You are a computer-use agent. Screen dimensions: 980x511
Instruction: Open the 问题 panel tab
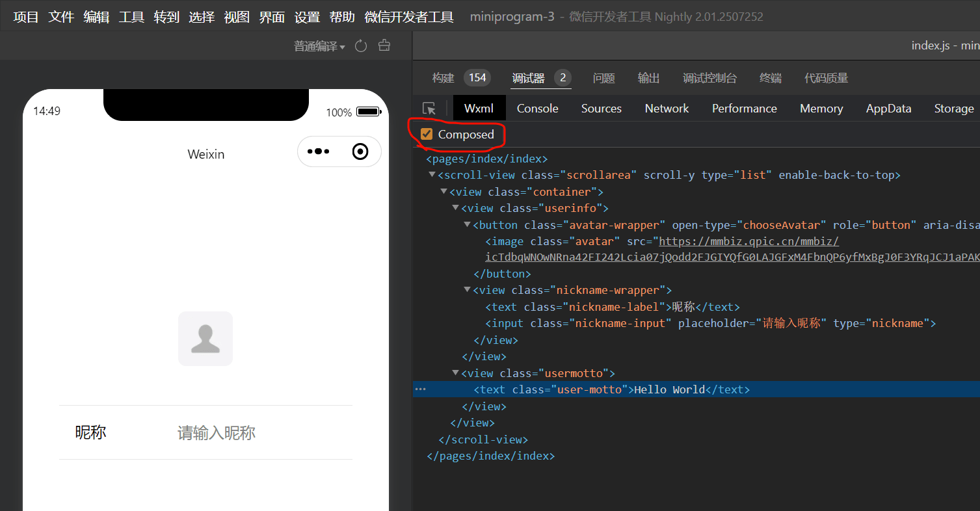tap(603, 78)
